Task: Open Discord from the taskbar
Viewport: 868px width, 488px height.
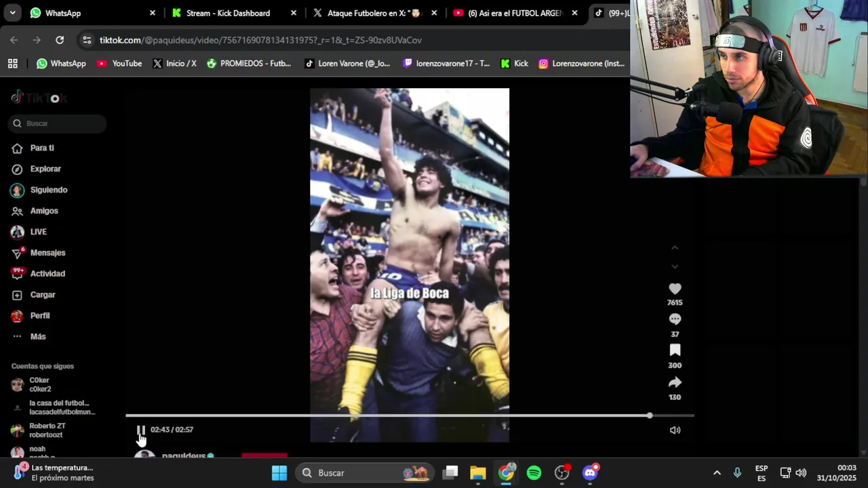Action: click(590, 473)
